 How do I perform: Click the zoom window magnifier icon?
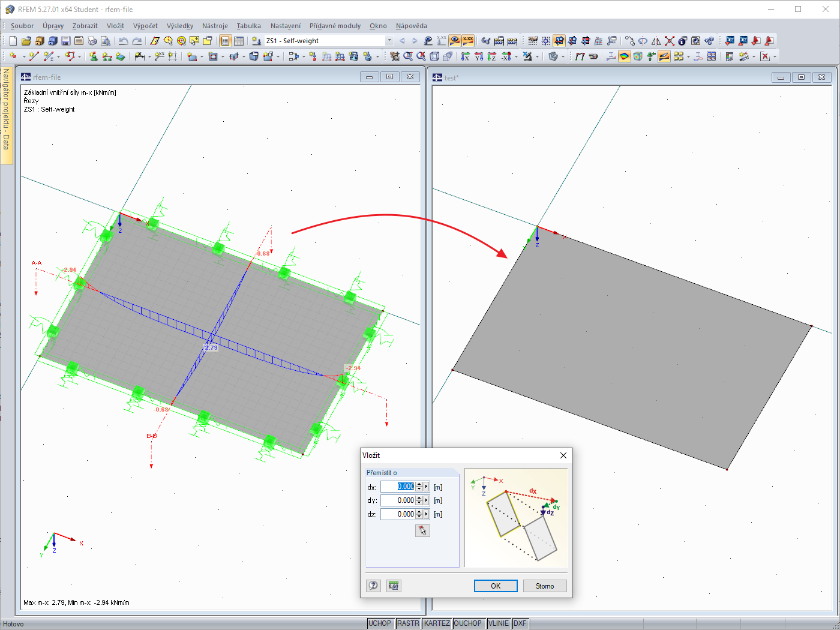pyautogui.click(x=408, y=56)
